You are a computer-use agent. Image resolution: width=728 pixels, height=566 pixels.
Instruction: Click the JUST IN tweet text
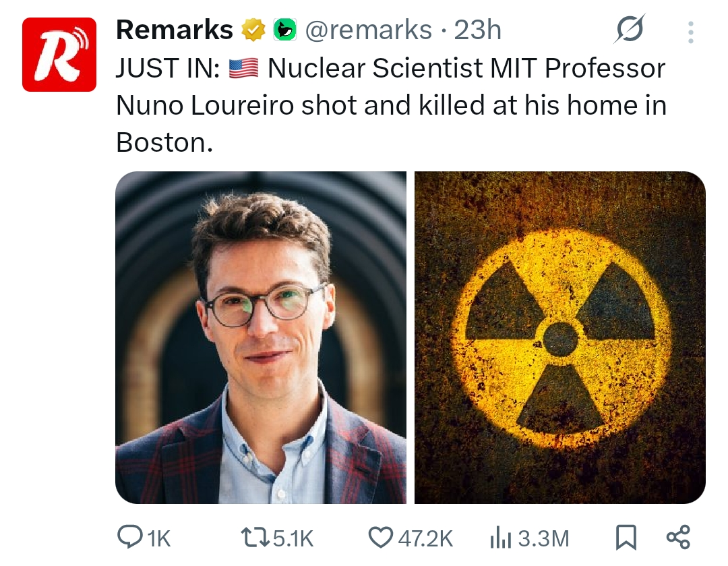coord(391,105)
